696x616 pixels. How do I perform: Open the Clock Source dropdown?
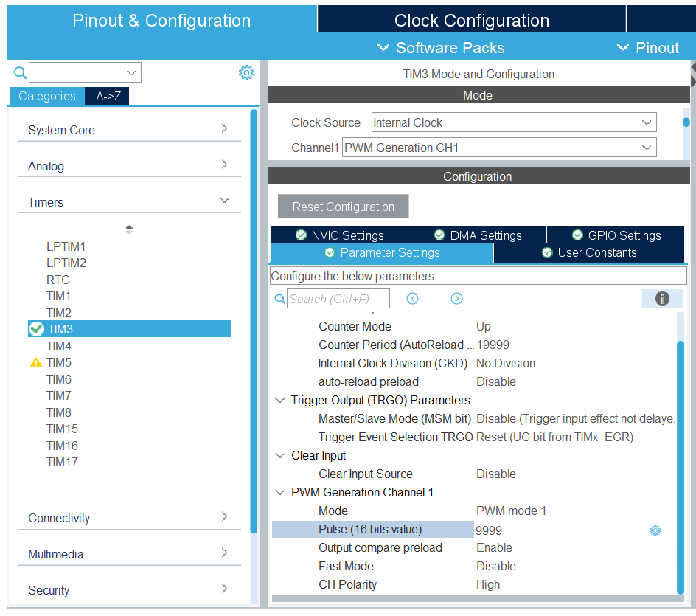click(x=646, y=122)
